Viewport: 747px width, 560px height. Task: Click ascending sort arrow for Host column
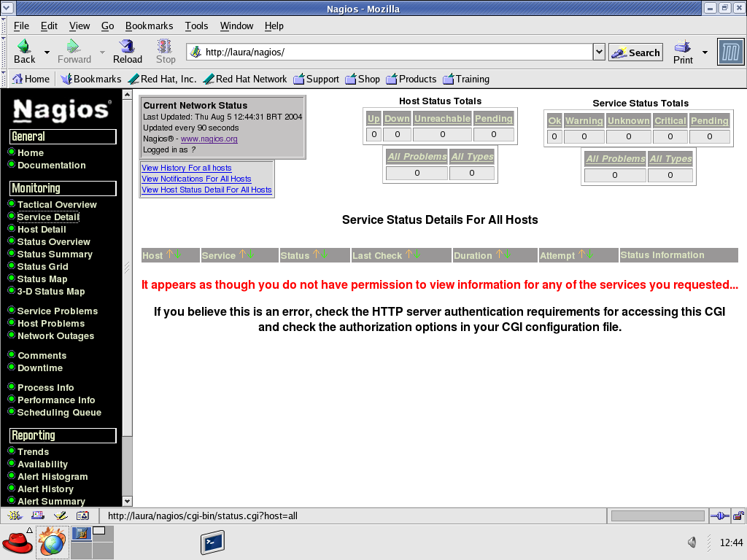pyautogui.click(x=169, y=254)
